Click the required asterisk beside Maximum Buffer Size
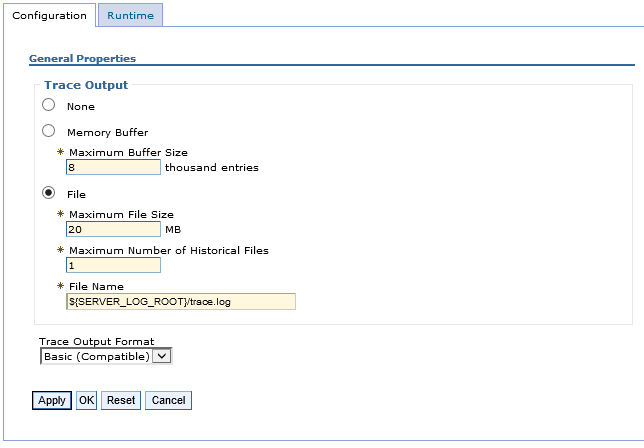The width and height of the screenshot is (644, 448). [60, 152]
